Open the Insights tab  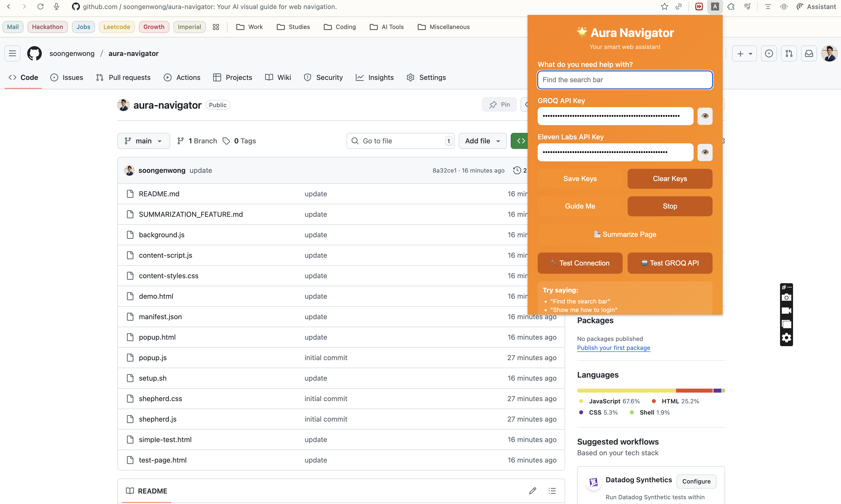pos(375,77)
